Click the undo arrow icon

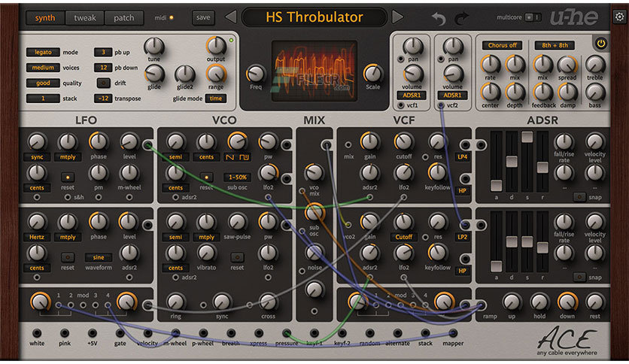pos(439,19)
